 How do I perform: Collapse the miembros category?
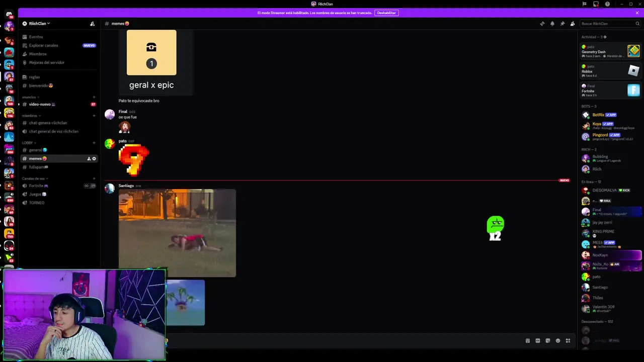click(x=31, y=116)
